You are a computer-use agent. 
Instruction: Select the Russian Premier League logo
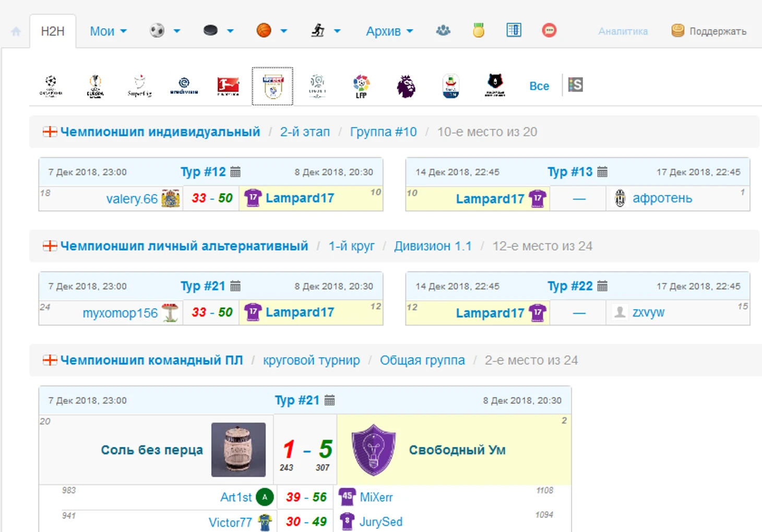pyautogui.click(x=495, y=86)
